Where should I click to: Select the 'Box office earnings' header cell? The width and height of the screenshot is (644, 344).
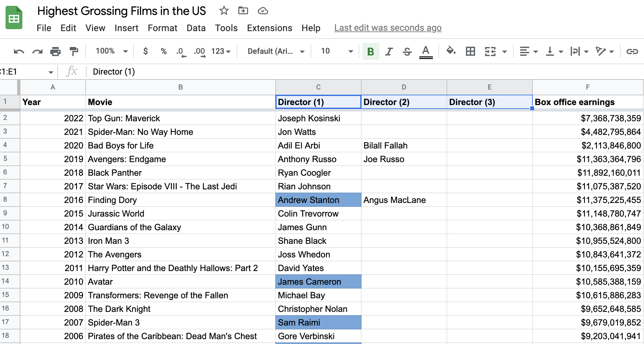point(588,102)
